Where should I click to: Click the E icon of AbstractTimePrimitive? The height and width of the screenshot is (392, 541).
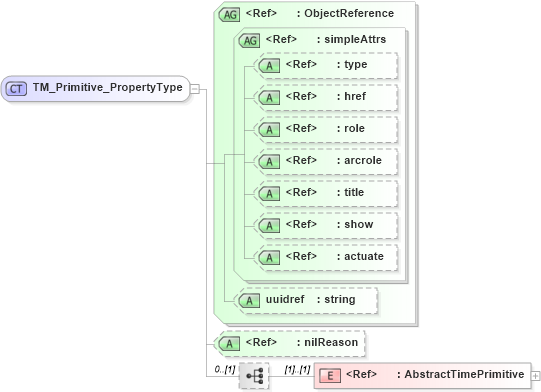point(330,375)
